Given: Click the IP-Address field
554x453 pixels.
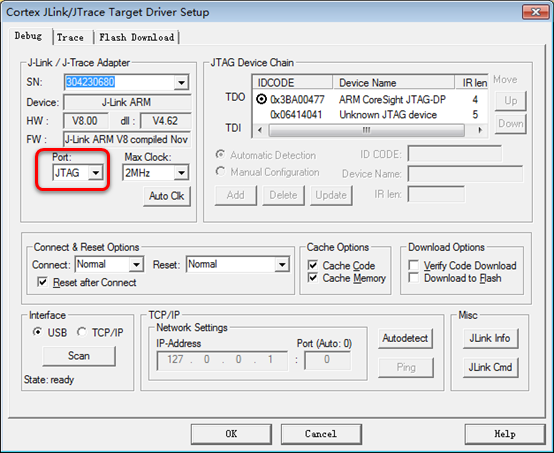Looking at the screenshot, I should (222, 360).
